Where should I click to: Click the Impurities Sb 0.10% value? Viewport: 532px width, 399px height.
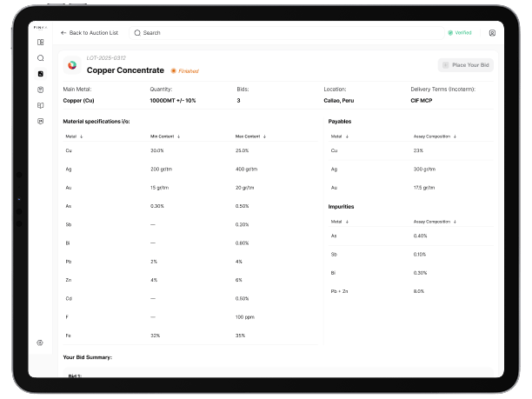point(420,254)
